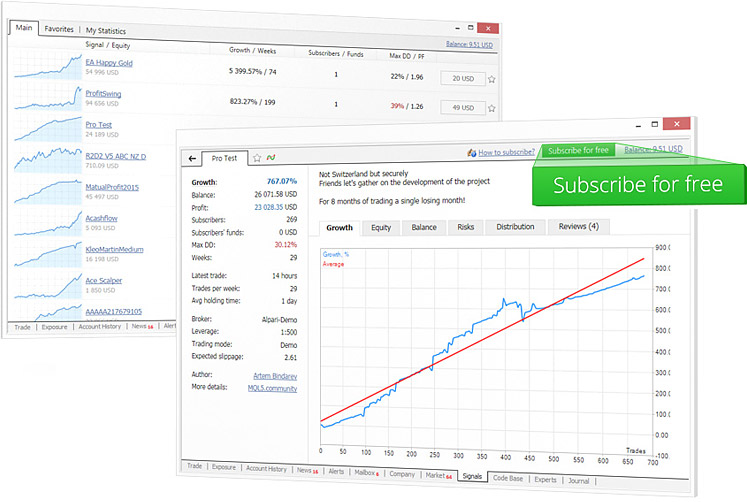This screenshot has height=502, width=747.
Task: Open Mailbox tab in toolbox
Action: (x=366, y=472)
